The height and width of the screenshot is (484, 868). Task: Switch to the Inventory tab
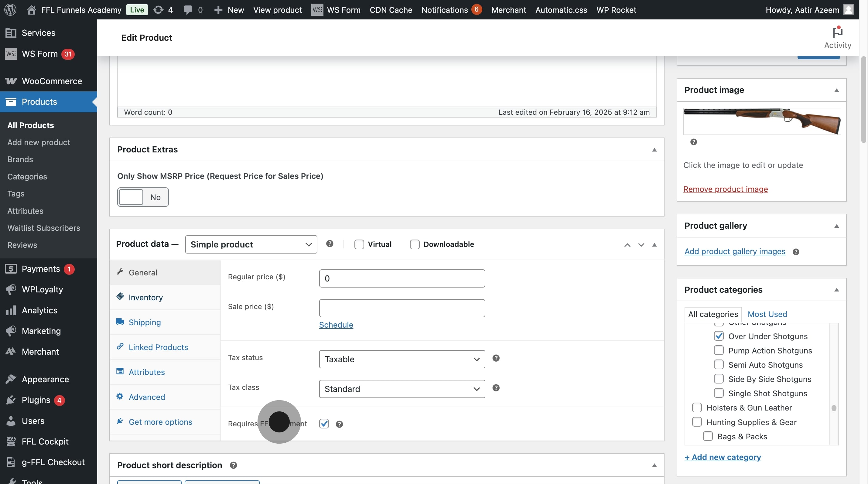(145, 297)
